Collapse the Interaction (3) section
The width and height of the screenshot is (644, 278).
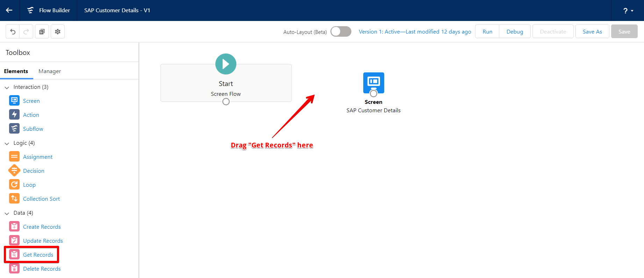[x=7, y=87]
